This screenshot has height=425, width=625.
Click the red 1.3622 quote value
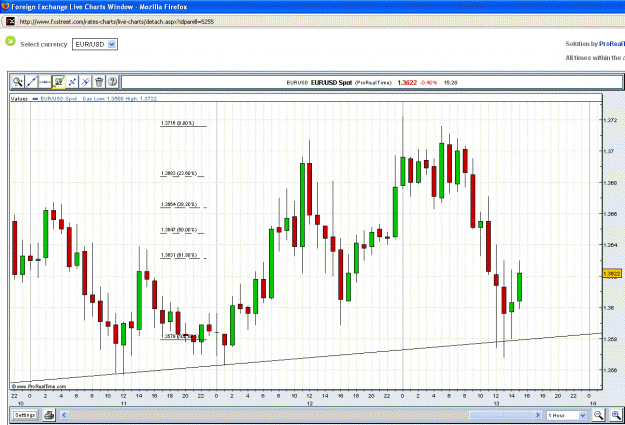click(x=407, y=83)
